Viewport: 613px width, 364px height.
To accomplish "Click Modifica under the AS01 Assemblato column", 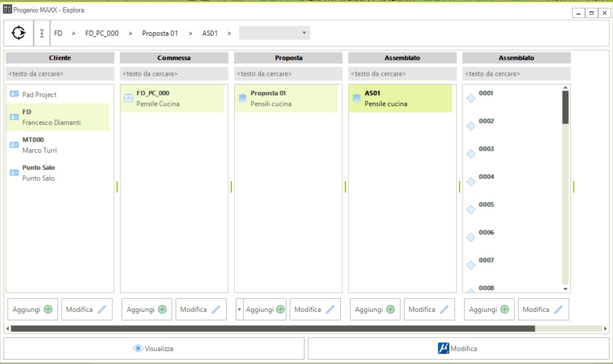I will point(429,309).
